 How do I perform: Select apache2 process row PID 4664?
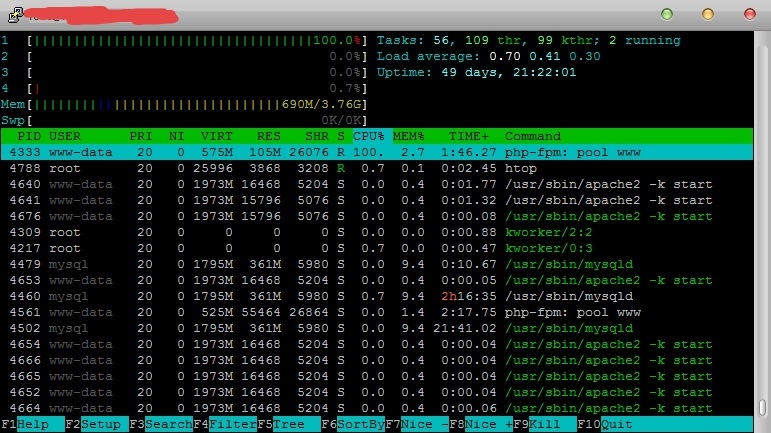[x=377, y=408]
